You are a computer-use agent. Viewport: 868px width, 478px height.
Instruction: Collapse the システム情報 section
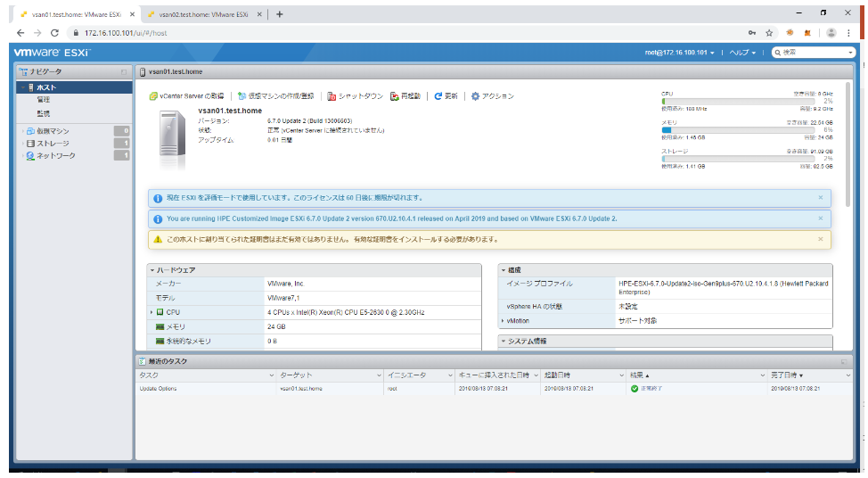point(504,342)
